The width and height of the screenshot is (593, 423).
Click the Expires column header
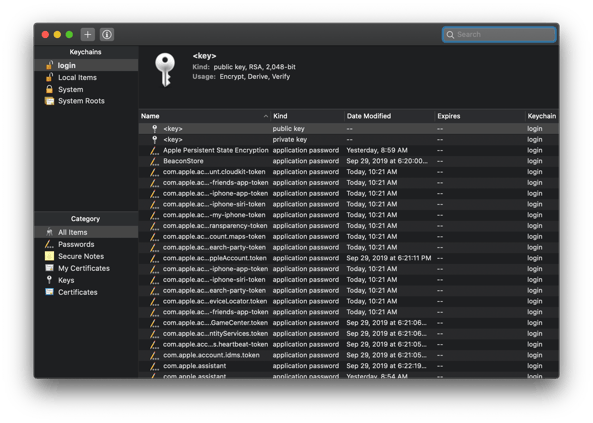click(x=480, y=116)
